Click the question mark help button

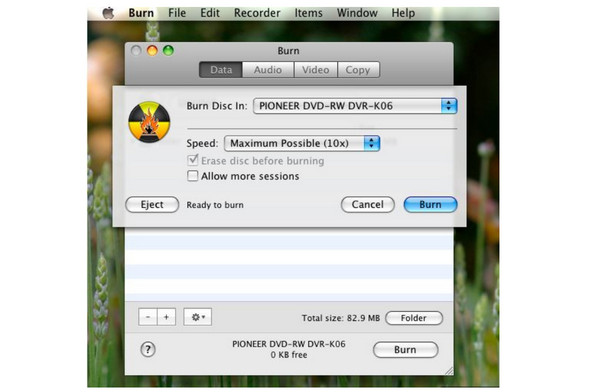[148, 349]
